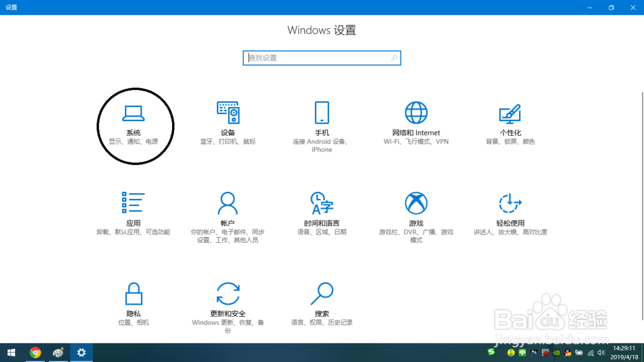Open QQ Music from system tray

click(x=511, y=352)
